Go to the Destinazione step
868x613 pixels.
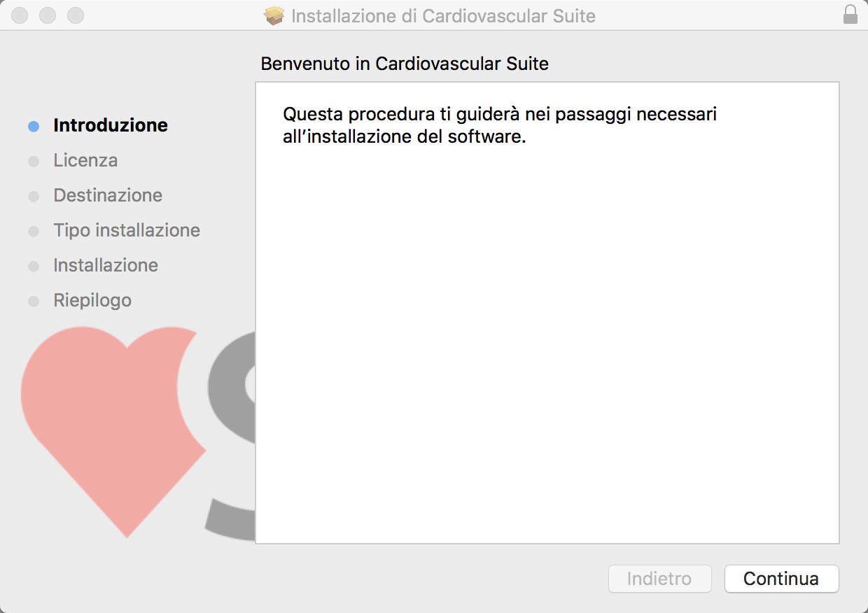108,195
